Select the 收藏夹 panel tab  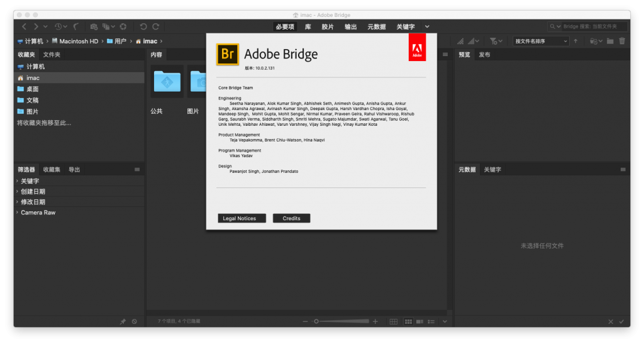[26, 55]
